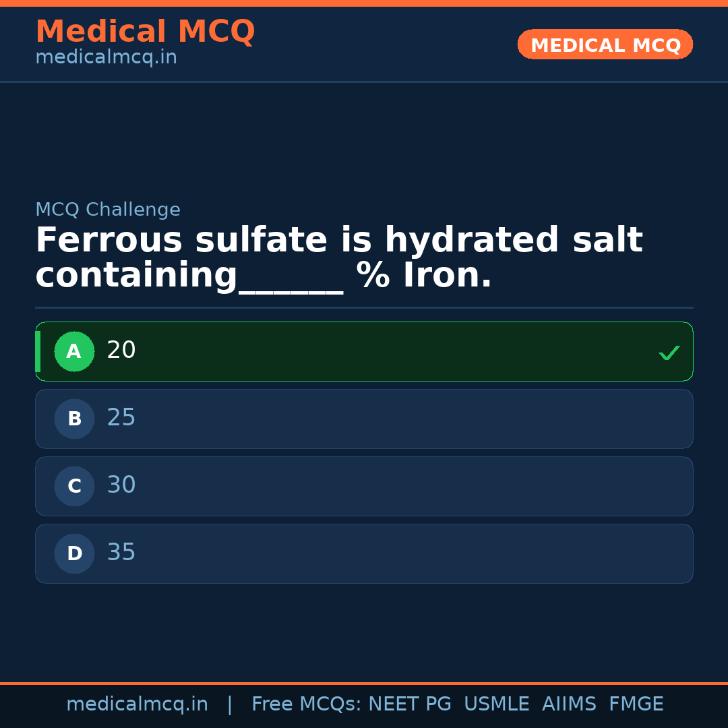This screenshot has width=728, height=728.
Task: Click the NEET PG footer label
Action: click(x=410, y=704)
